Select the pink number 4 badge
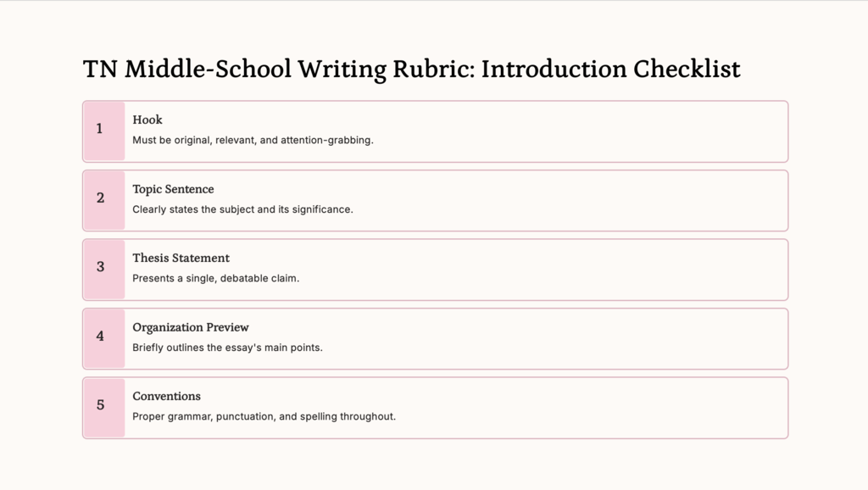Image resolution: width=868 pixels, height=490 pixels. coord(104,338)
